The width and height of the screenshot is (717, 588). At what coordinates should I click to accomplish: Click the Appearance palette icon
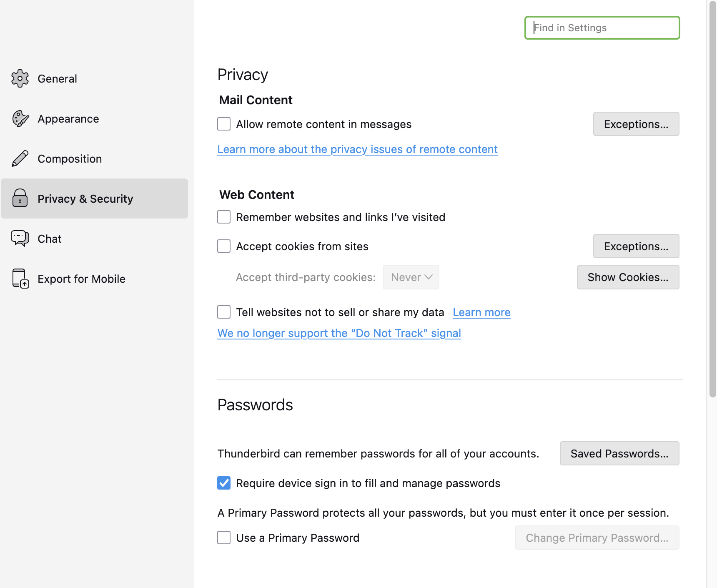pos(20,118)
